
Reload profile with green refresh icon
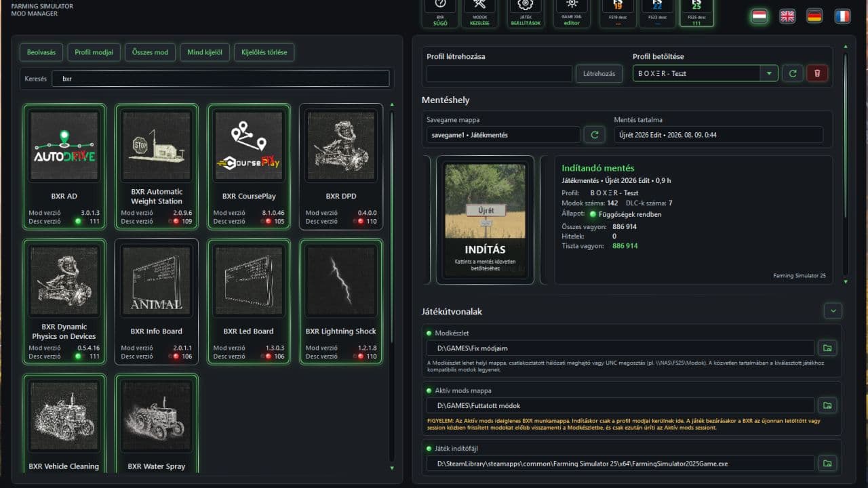792,73
